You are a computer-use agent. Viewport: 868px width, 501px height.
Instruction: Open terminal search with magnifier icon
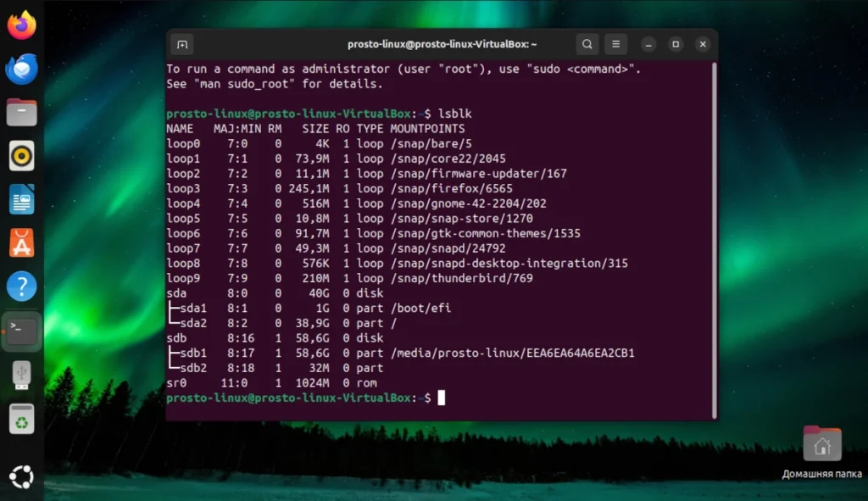587,44
